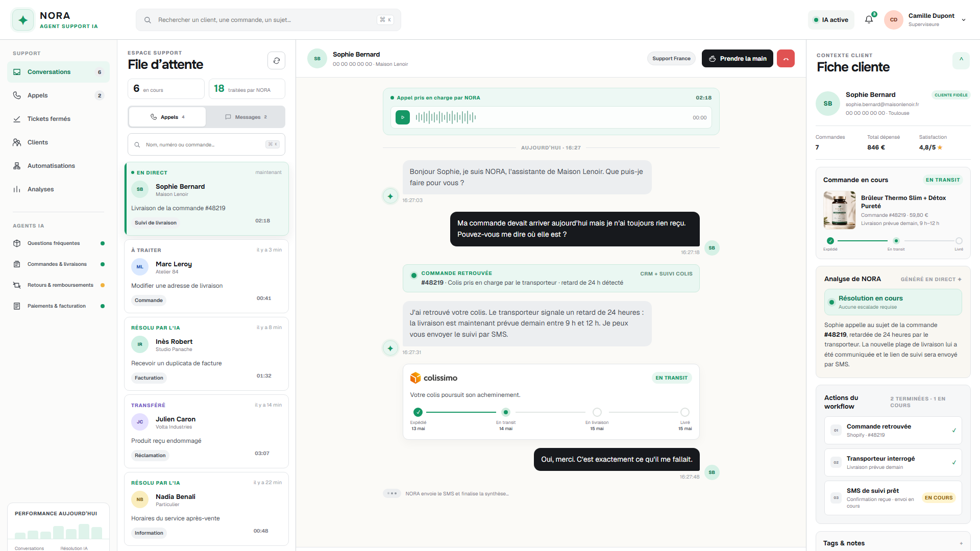Click the En transit step in order progress
Image resolution: width=980 pixels, height=551 pixels.
coord(896,241)
